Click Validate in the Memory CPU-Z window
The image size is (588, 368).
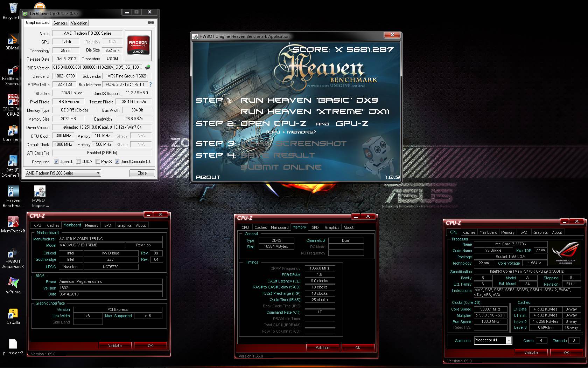pyautogui.click(x=322, y=348)
